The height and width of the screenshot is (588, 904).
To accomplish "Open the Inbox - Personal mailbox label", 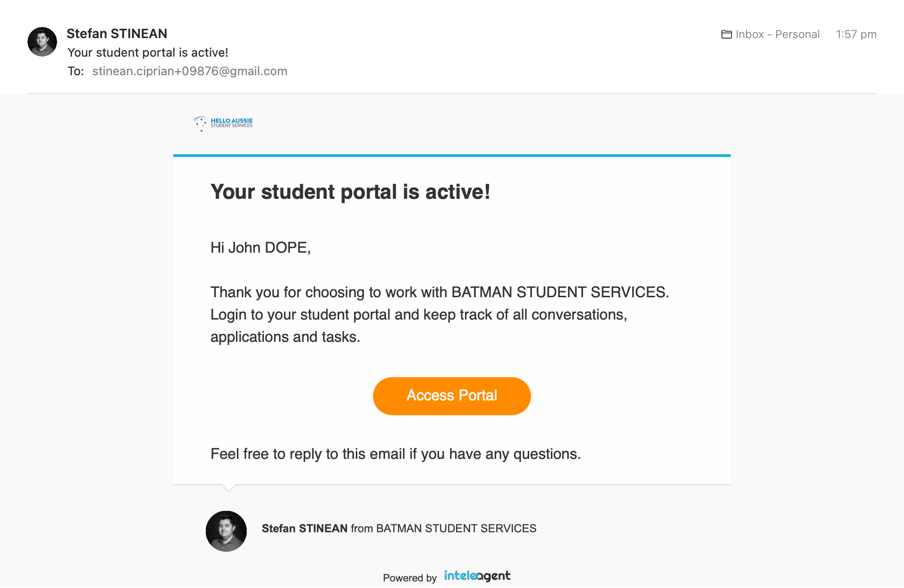I will pyautogui.click(x=777, y=34).
